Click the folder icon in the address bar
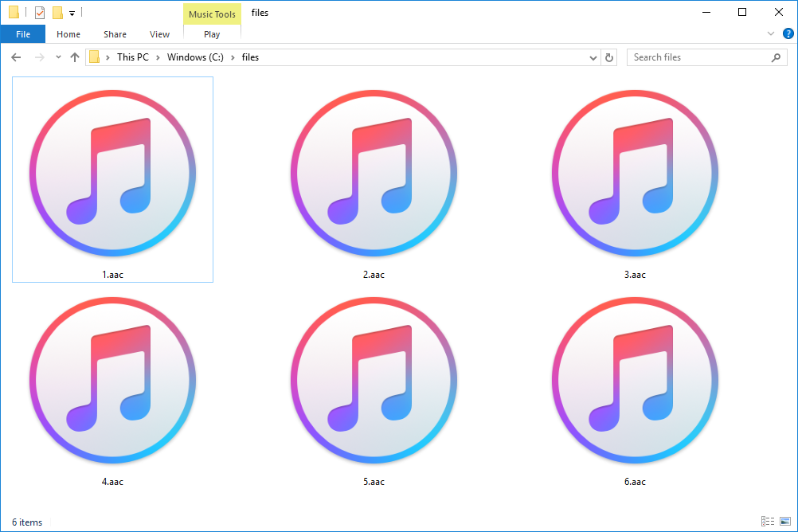The width and height of the screenshot is (798, 532). pos(95,57)
